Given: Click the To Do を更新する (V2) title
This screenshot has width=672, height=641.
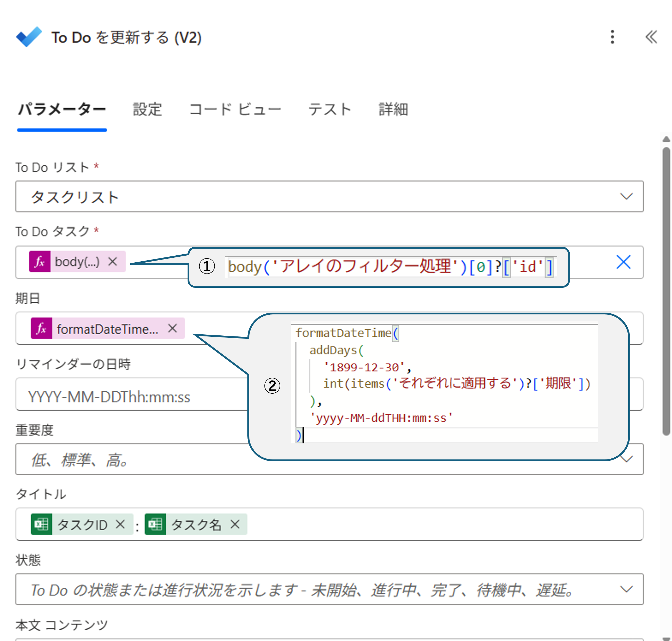Looking at the screenshot, I should (126, 37).
